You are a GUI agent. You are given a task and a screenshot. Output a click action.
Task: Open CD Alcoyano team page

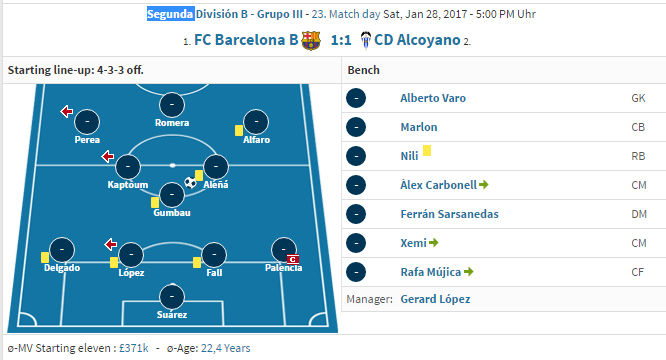coord(417,40)
